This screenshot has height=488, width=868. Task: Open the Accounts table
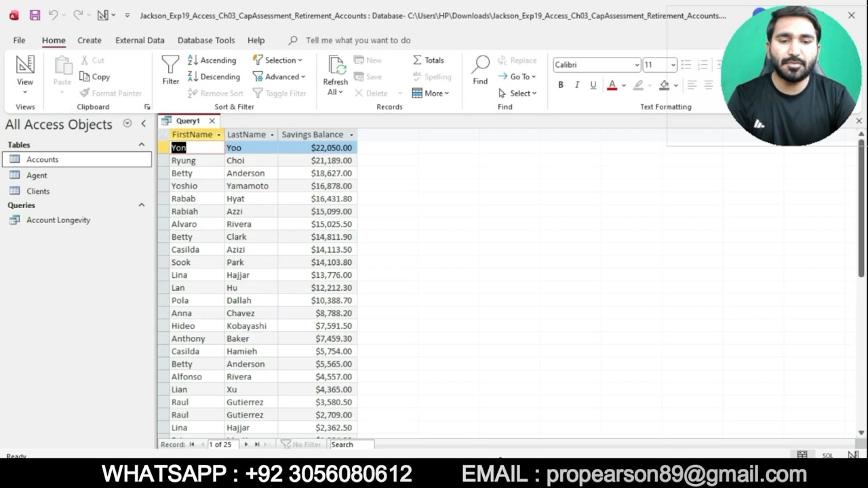77,159
